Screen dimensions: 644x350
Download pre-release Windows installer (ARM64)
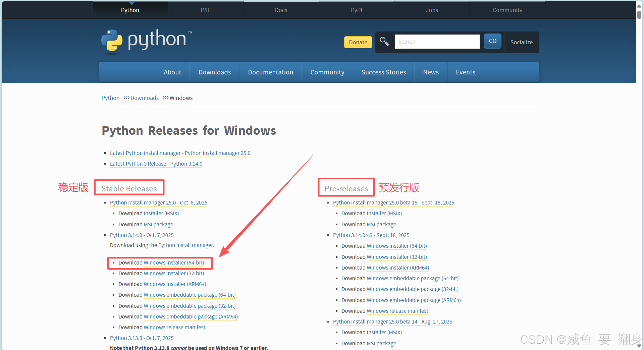tap(398, 268)
